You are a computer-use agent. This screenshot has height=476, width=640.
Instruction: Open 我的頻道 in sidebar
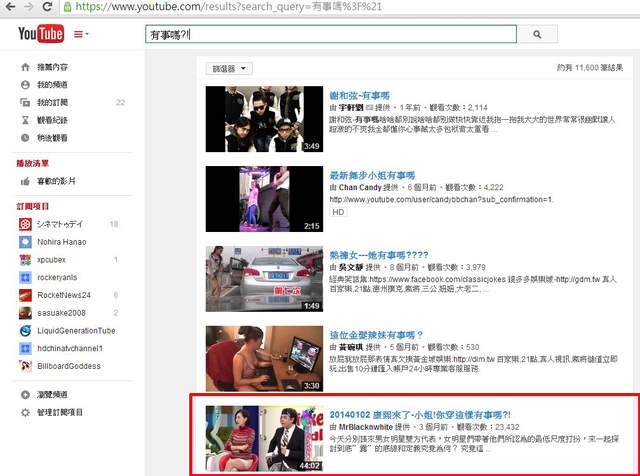tap(53, 85)
